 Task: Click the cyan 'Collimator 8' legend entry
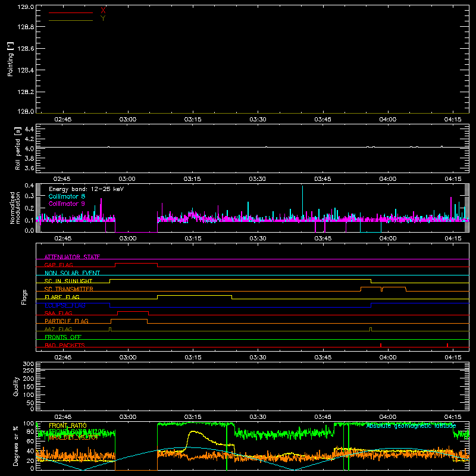[67, 196]
